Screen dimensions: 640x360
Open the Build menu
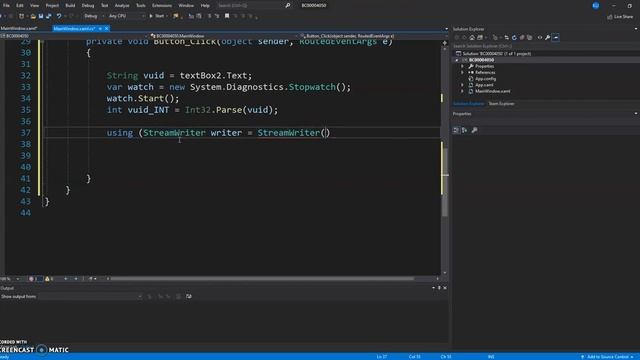tap(70, 6)
